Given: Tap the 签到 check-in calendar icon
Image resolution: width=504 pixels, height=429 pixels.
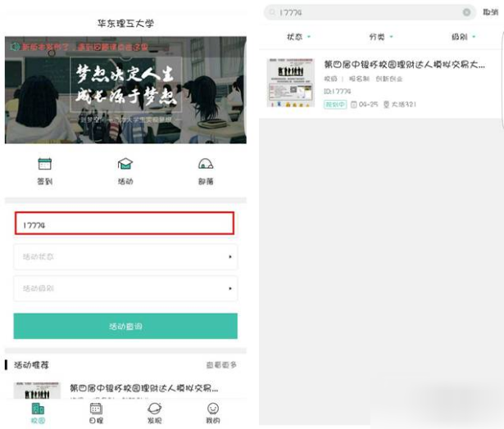Looking at the screenshot, I should [x=45, y=164].
